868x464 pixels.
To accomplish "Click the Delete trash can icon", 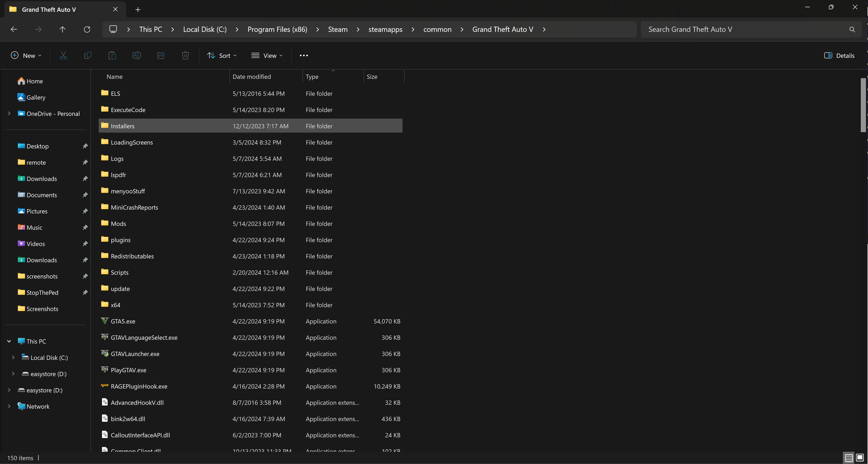I will click(x=185, y=56).
